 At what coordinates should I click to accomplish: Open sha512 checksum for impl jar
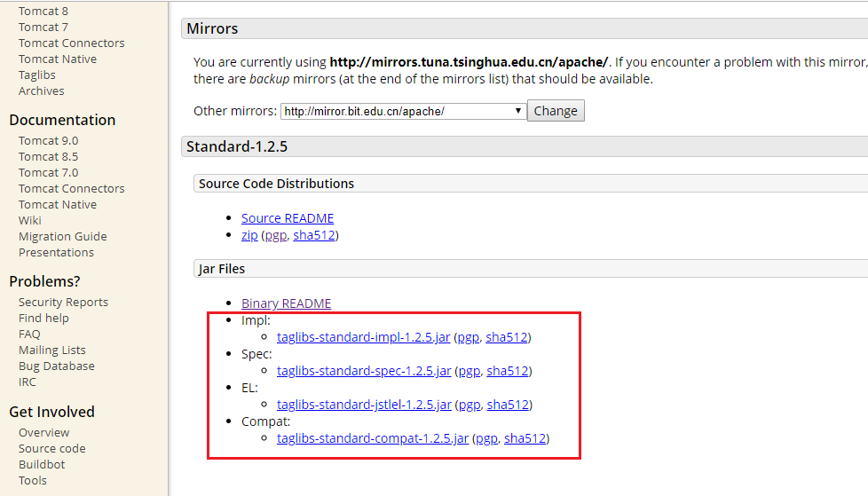click(x=507, y=337)
